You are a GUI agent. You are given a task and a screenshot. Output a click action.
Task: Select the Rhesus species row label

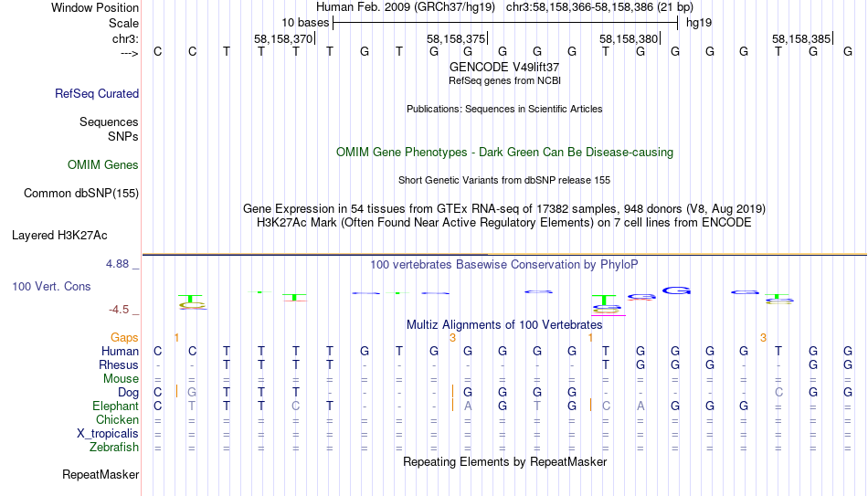(x=119, y=365)
